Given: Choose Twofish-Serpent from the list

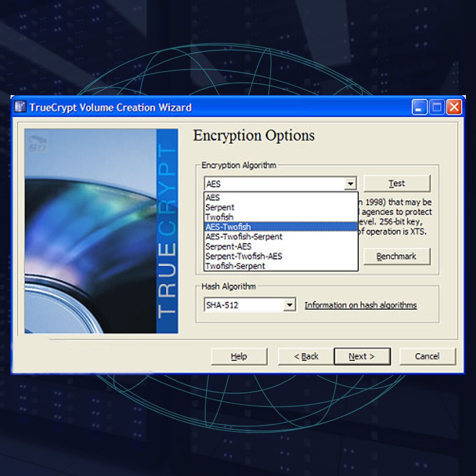Looking at the screenshot, I should 235,266.
